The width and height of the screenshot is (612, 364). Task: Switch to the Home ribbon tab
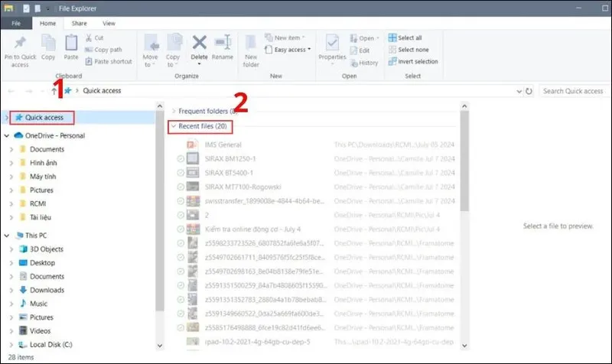[x=47, y=24]
